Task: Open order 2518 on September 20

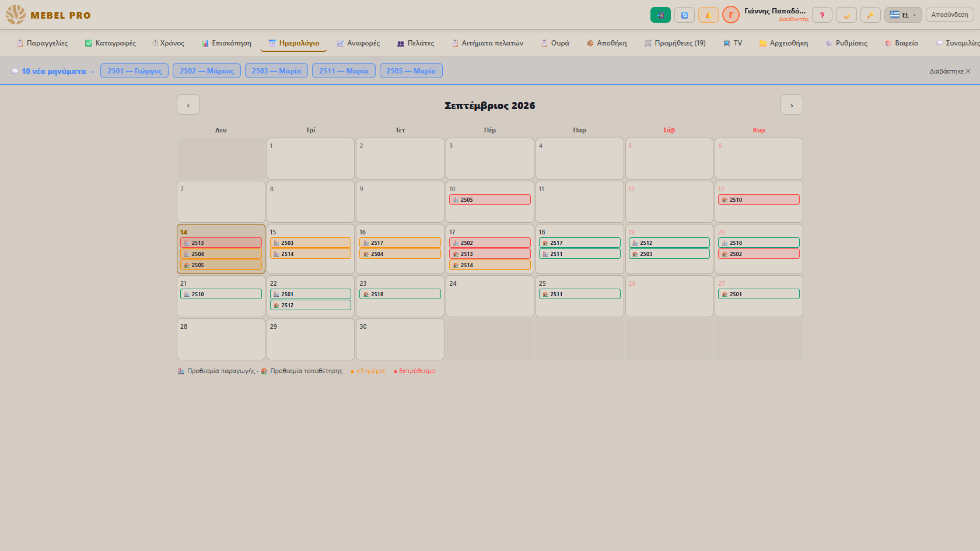Action: [x=759, y=243]
